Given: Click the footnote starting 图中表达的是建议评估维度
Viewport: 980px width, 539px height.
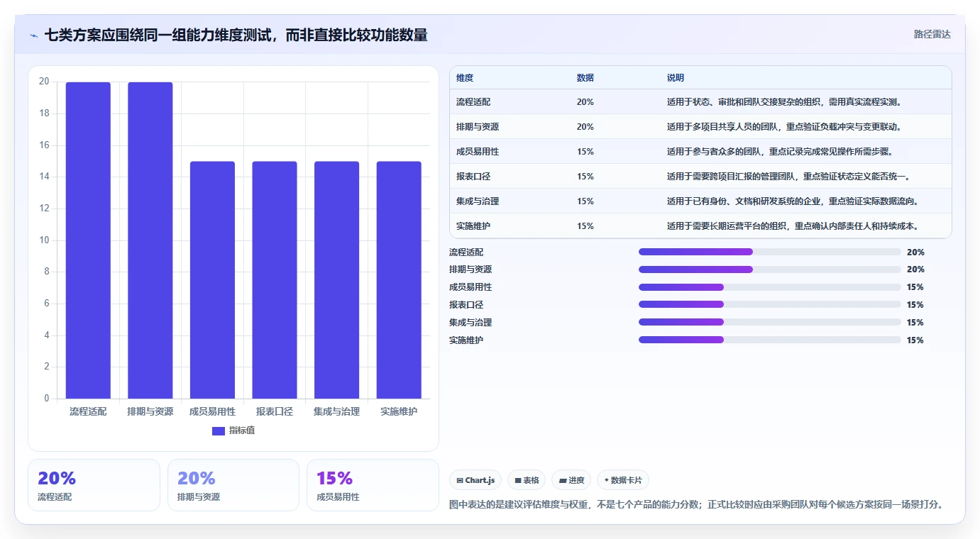Looking at the screenshot, I should (696, 504).
